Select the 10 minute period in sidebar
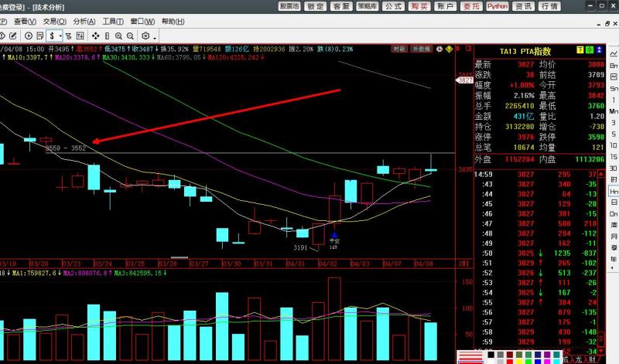 (x=614, y=145)
